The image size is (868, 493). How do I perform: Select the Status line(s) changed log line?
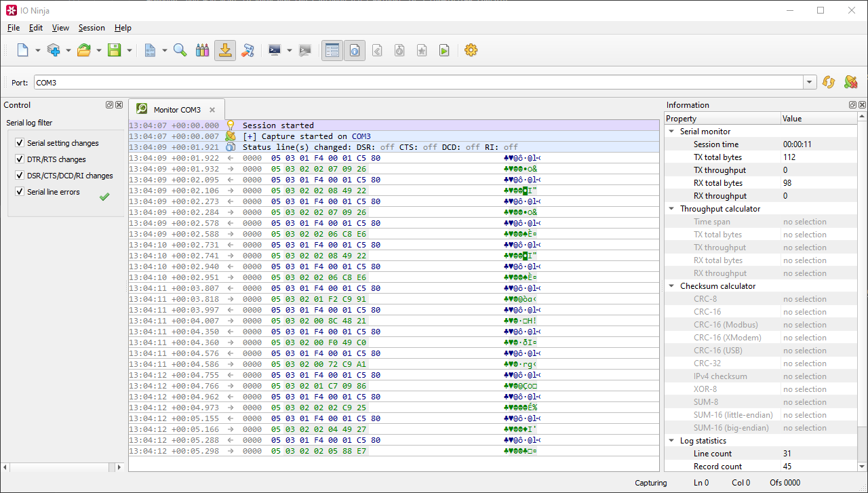coord(393,147)
